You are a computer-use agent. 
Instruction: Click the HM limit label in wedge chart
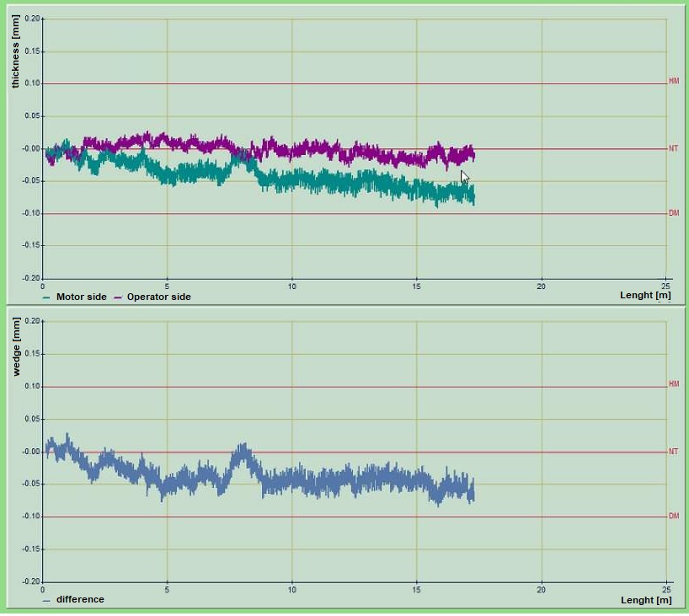(673, 384)
